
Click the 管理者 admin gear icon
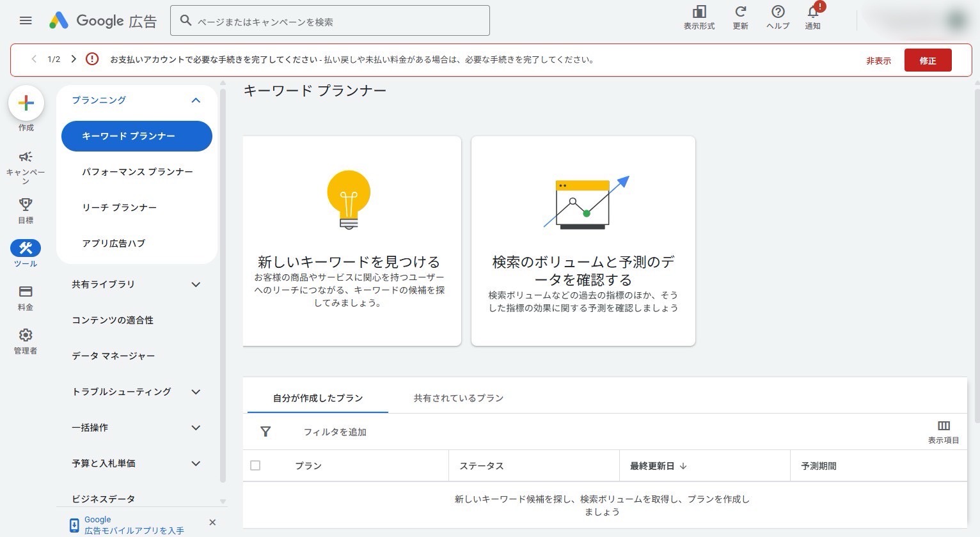click(x=26, y=334)
